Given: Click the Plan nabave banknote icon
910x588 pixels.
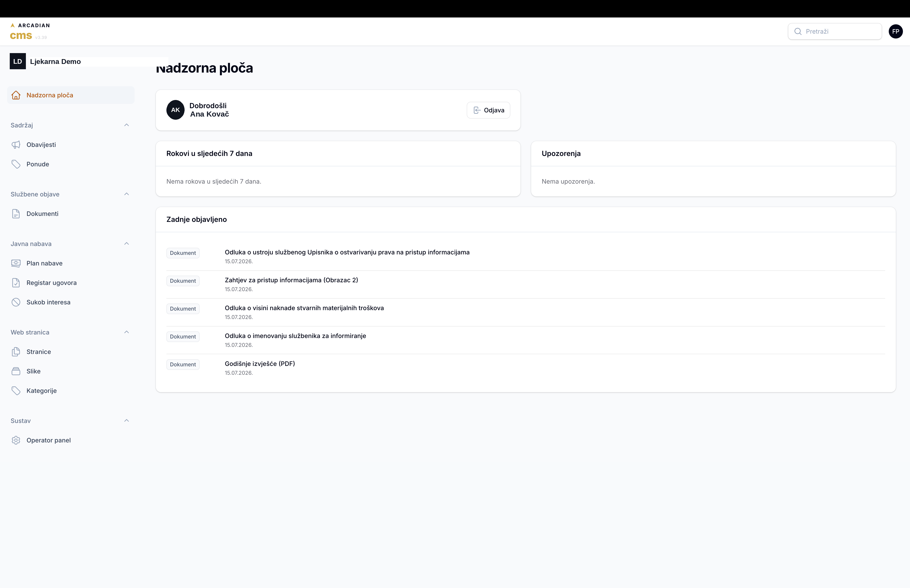Looking at the screenshot, I should (16, 263).
